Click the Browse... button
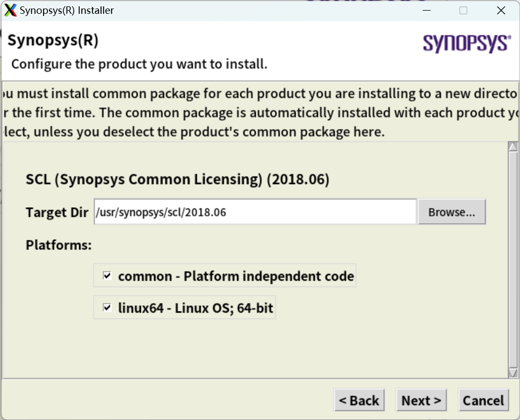 tap(452, 212)
